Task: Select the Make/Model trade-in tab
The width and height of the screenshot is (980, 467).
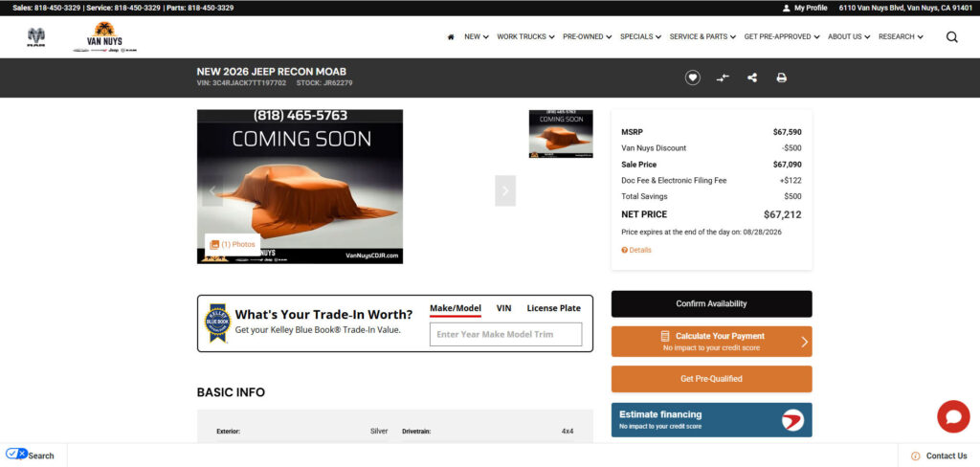Action: tap(456, 308)
